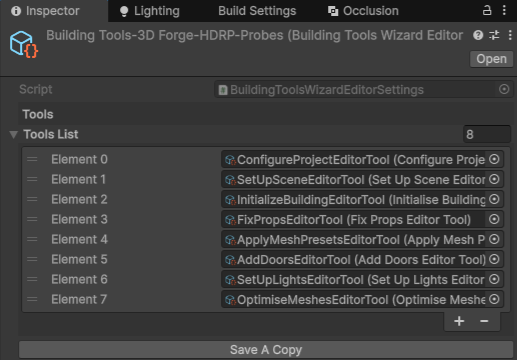The width and height of the screenshot is (517, 360).
Task: Click the ScriptableObject asset icon in the header
Action: coord(24,44)
